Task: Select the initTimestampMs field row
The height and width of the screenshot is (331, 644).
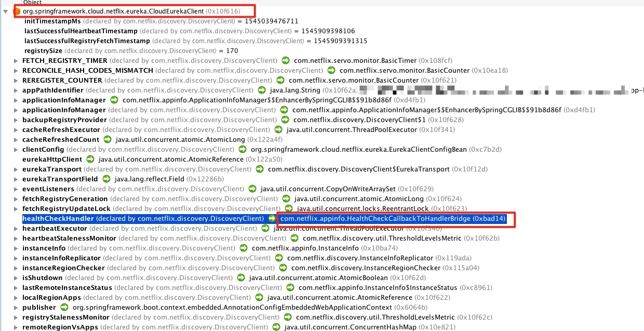Action: coord(162,21)
